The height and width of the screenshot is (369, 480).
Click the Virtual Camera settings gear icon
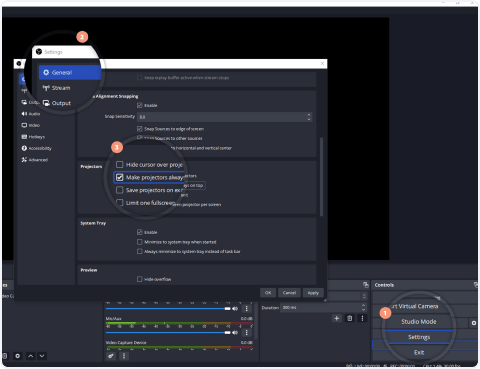474,323
